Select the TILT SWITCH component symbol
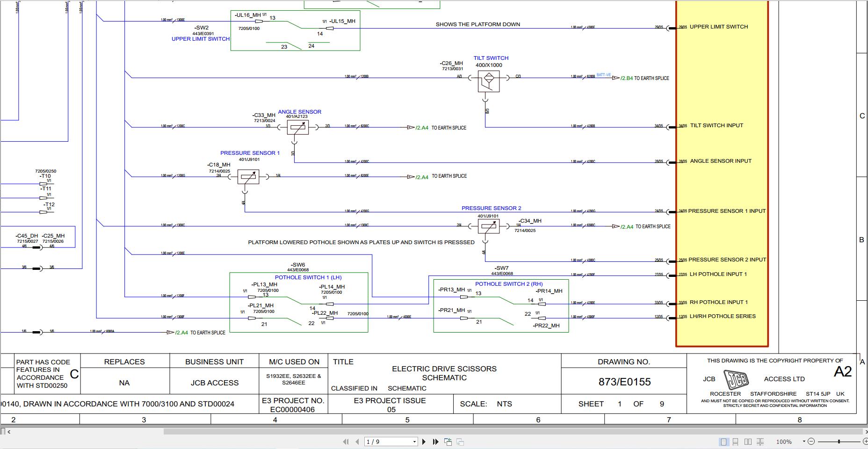The width and height of the screenshot is (868, 449). pyautogui.click(x=488, y=81)
